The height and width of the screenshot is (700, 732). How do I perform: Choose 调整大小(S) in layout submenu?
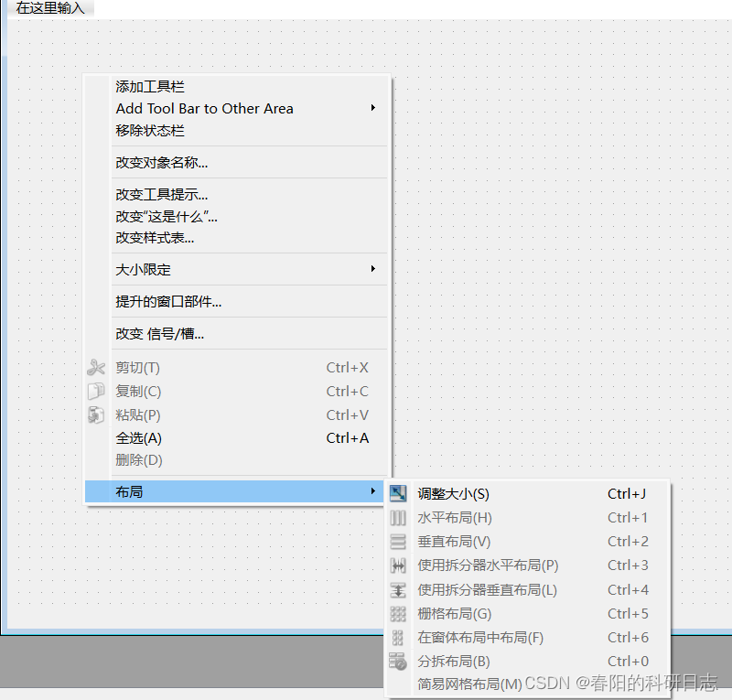click(527, 493)
